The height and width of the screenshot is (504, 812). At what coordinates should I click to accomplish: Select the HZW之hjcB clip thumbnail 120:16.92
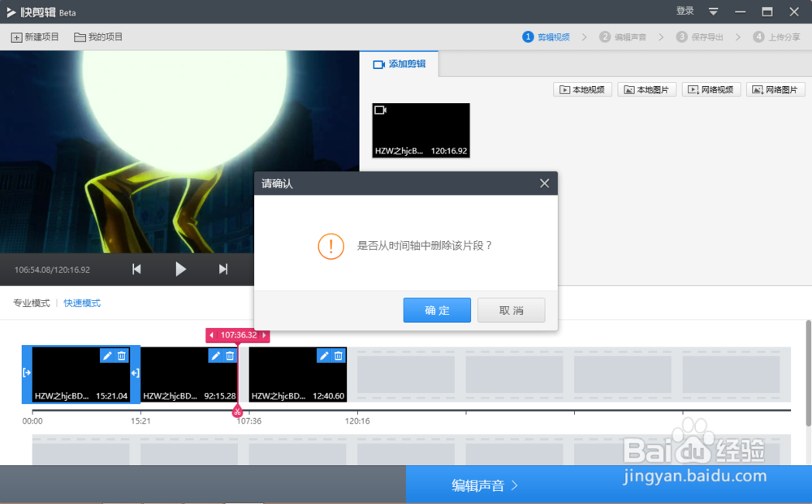[421, 131]
